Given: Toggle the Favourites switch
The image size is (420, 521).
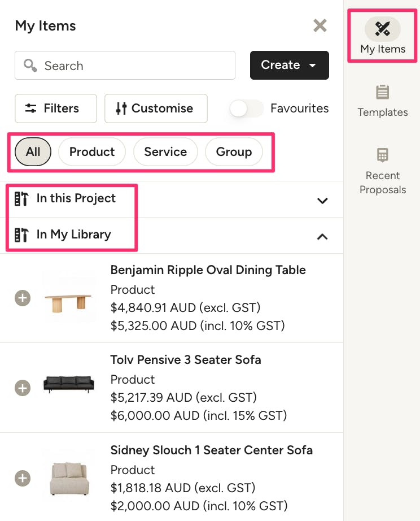Looking at the screenshot, I should point(246,108).
